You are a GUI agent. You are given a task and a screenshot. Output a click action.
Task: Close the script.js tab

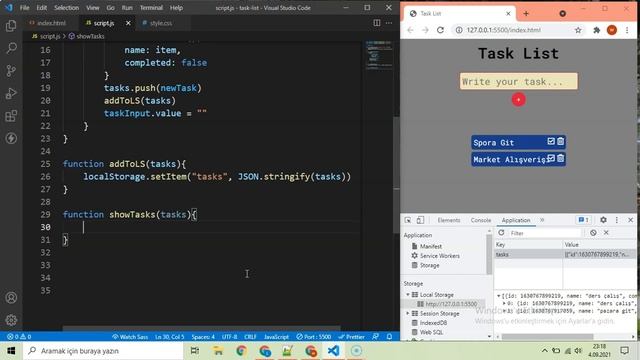[128, 23]
